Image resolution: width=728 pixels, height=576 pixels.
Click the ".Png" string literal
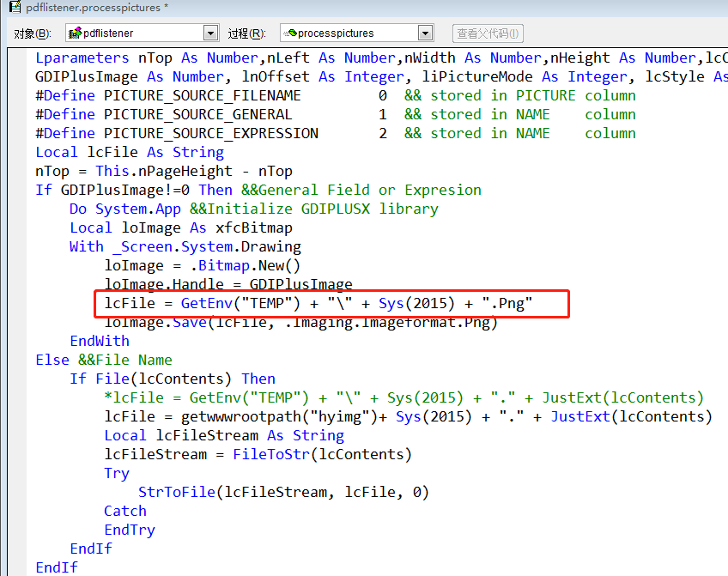[507, 304]
